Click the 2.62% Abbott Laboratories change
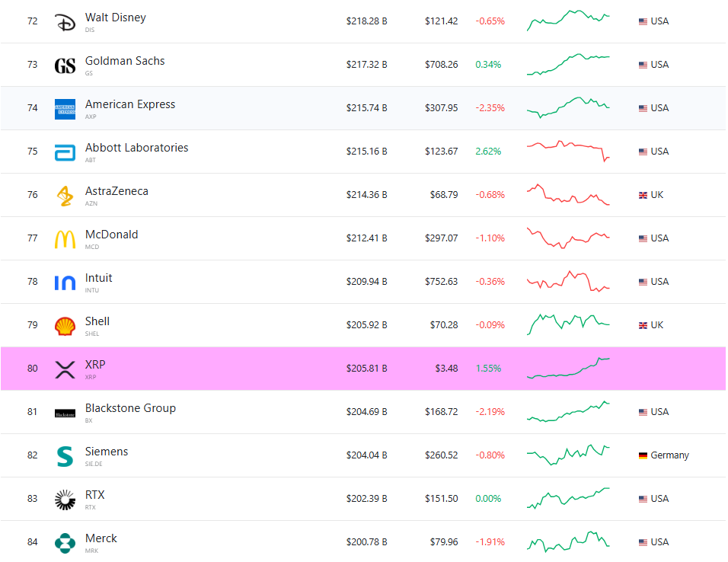 coord(488,152)
